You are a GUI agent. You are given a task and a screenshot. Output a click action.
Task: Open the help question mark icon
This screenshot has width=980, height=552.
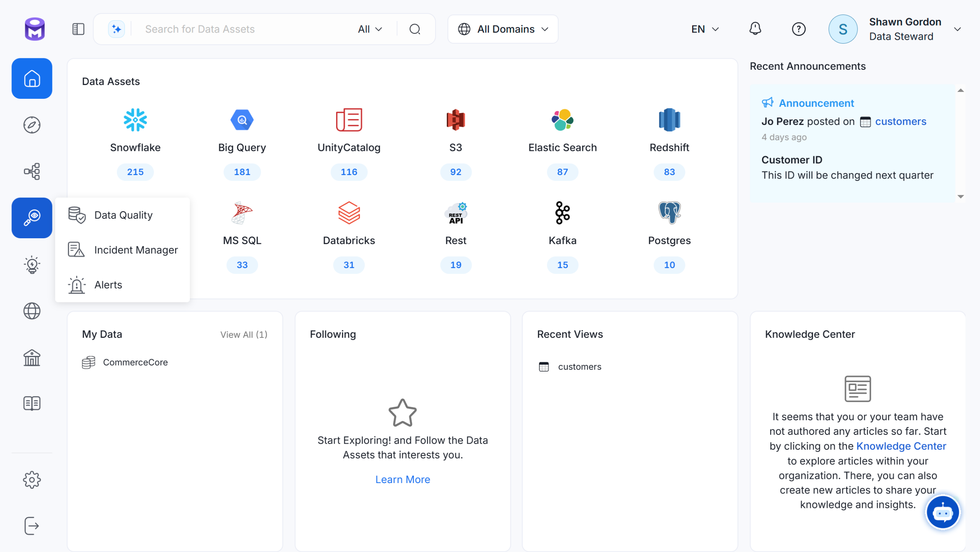coord(799,29)
